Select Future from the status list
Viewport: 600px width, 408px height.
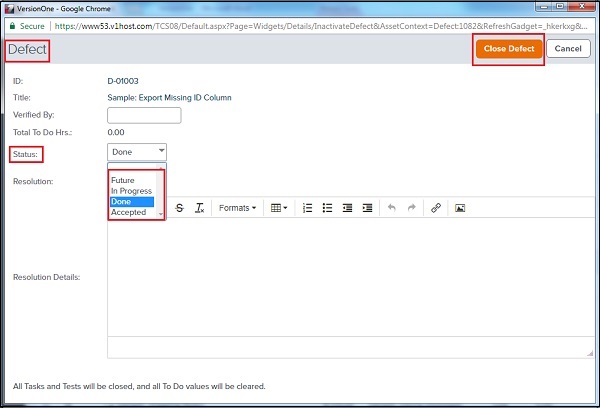point(123,180)
